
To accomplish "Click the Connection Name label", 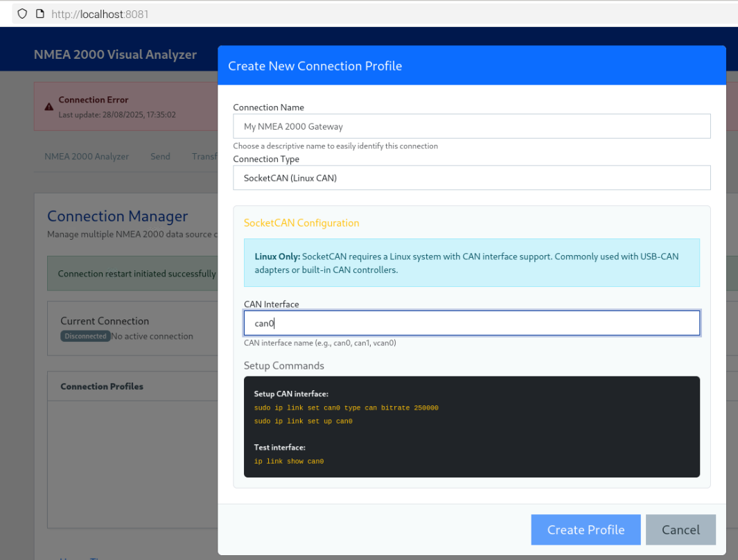I will tap(268, 107).
